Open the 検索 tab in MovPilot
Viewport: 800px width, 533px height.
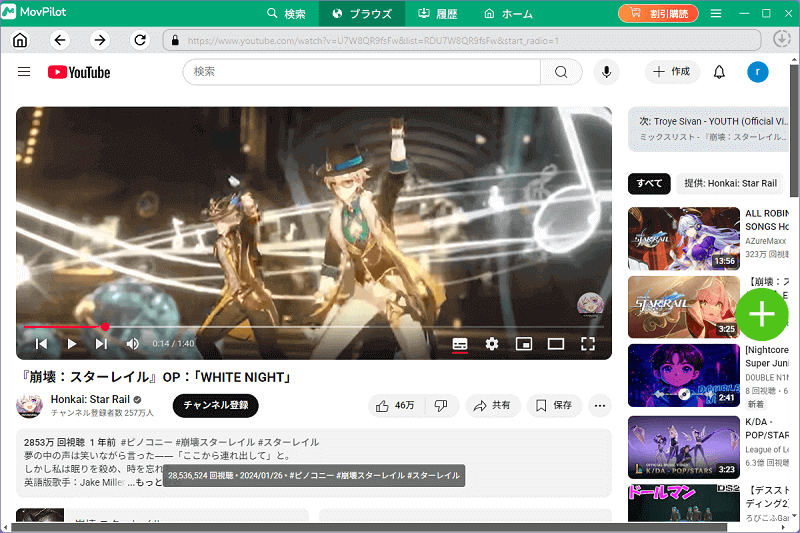point(286,13)
